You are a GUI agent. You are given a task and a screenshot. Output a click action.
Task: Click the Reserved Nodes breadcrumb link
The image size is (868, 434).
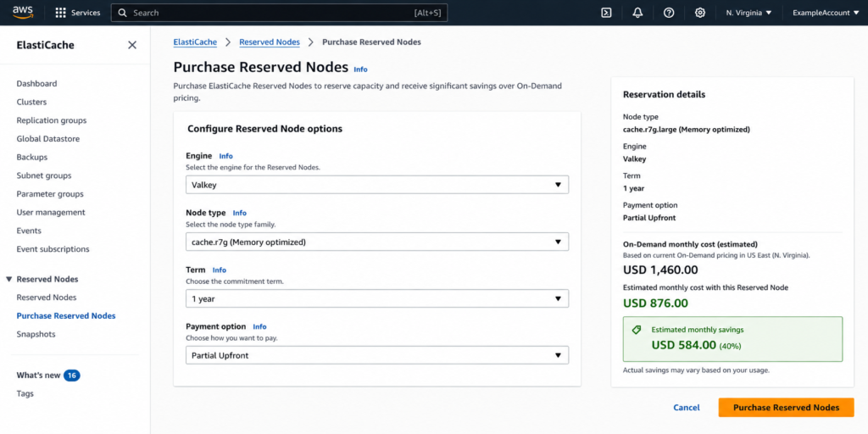click(270, 42)
